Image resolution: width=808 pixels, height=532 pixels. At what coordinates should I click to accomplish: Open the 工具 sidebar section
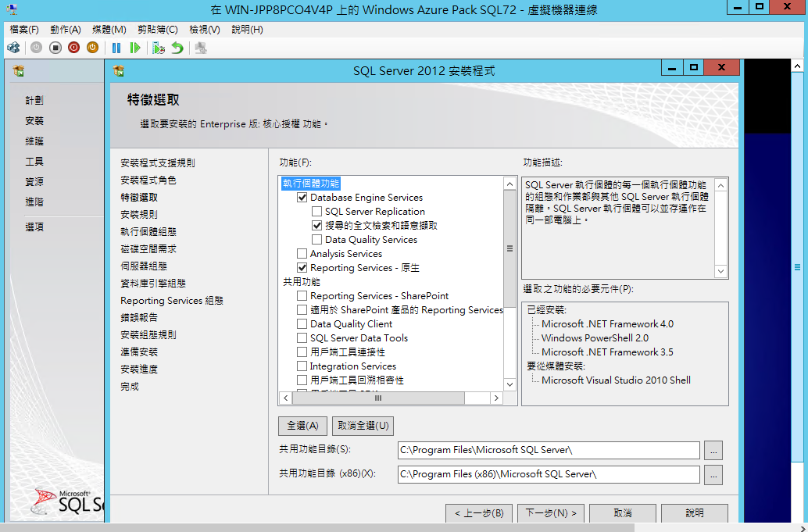tap(34, 162)
